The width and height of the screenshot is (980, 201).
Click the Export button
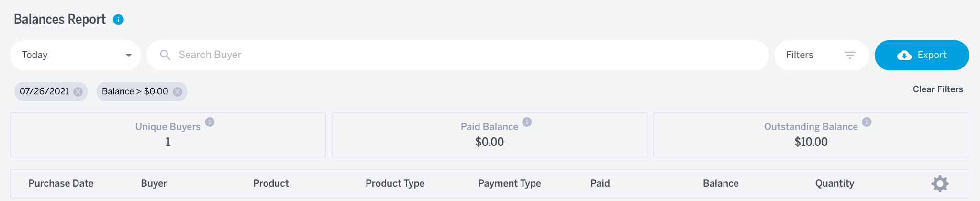[922, 55]
